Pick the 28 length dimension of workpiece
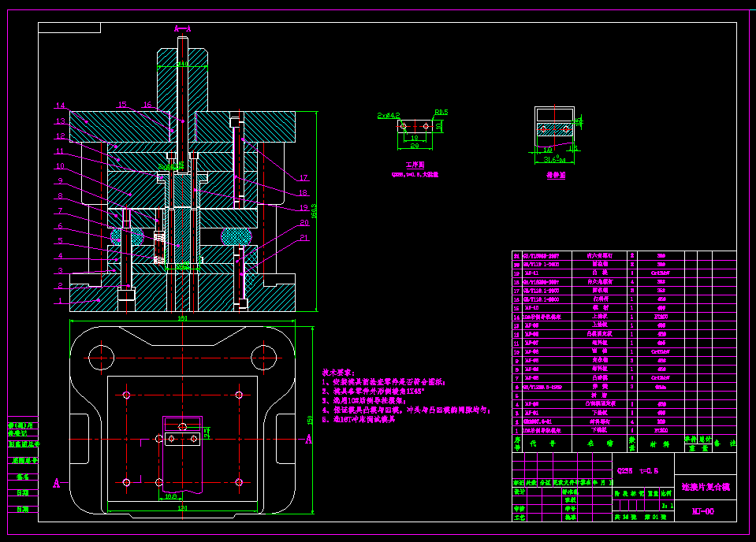This screenshot has width=756, height=542. click(x=415, y=146)
